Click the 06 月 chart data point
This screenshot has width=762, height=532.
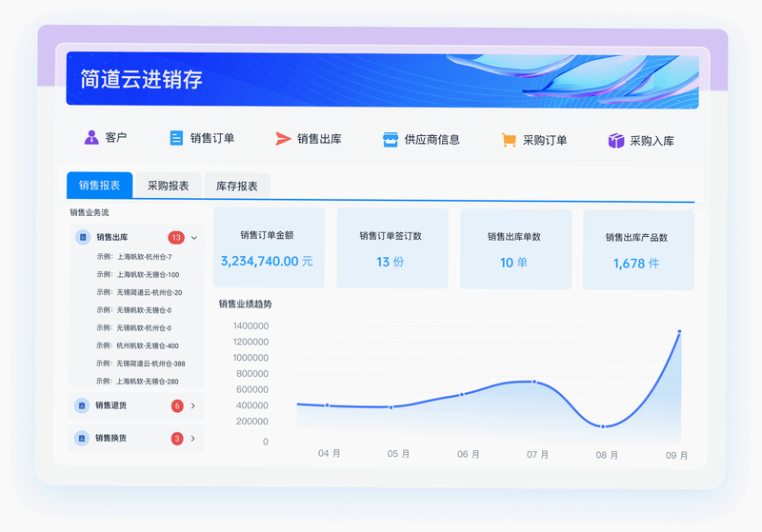coord(462,395)
